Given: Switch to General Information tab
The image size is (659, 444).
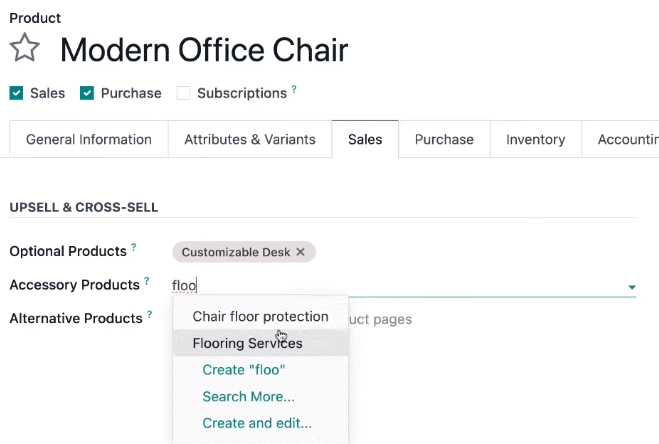Looking at the screenshot, I should (x=89, y=139).
